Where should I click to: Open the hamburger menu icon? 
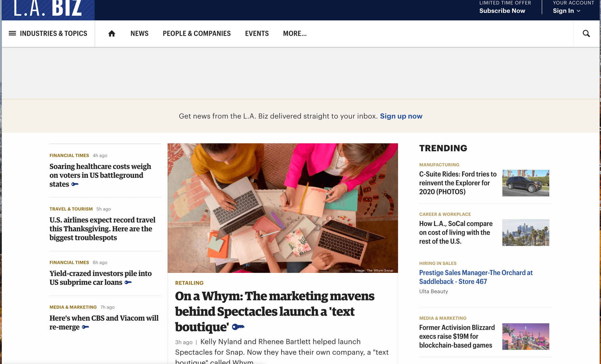(x=12, y=33)
